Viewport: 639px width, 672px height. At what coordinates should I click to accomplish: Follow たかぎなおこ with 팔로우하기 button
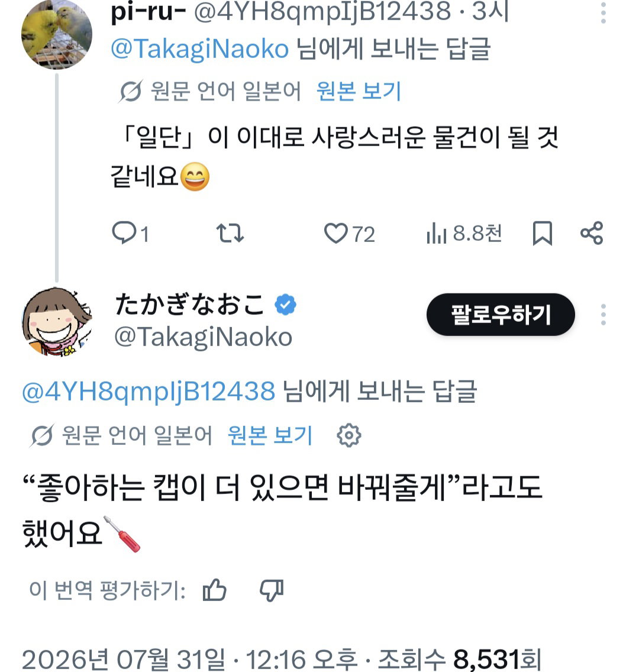tap(501, 315)
